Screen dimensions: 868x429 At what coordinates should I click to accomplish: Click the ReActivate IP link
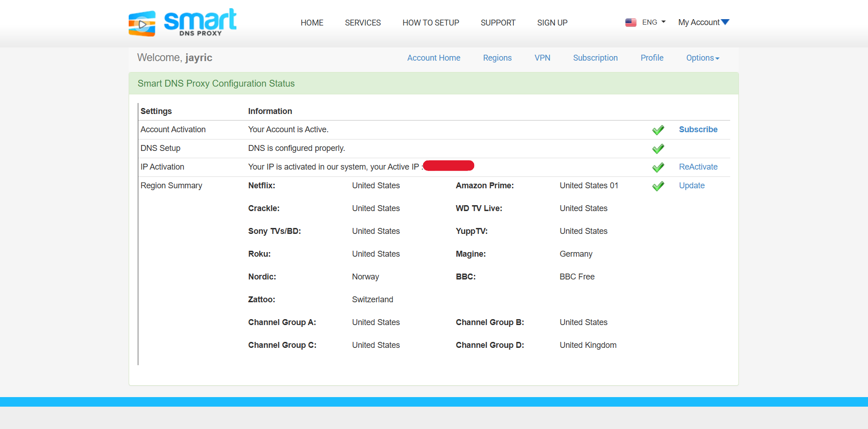click(x=698, y=167)
